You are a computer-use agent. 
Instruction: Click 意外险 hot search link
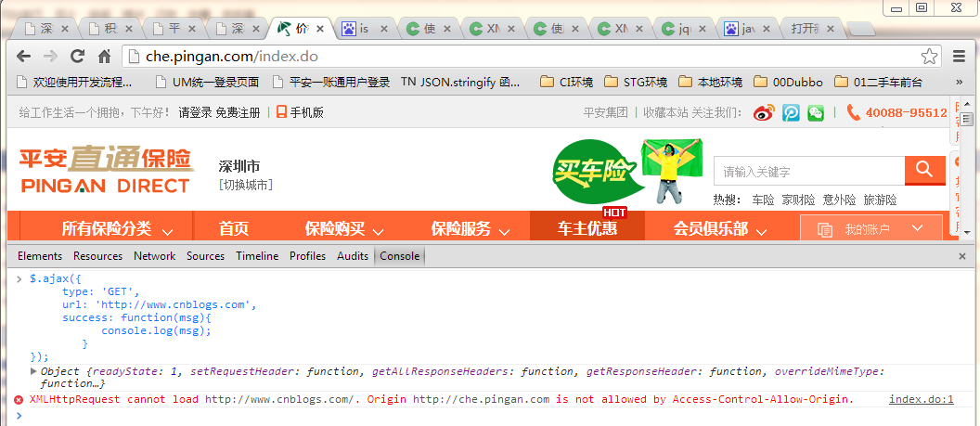pyautogui.click(x=839, y=200)
